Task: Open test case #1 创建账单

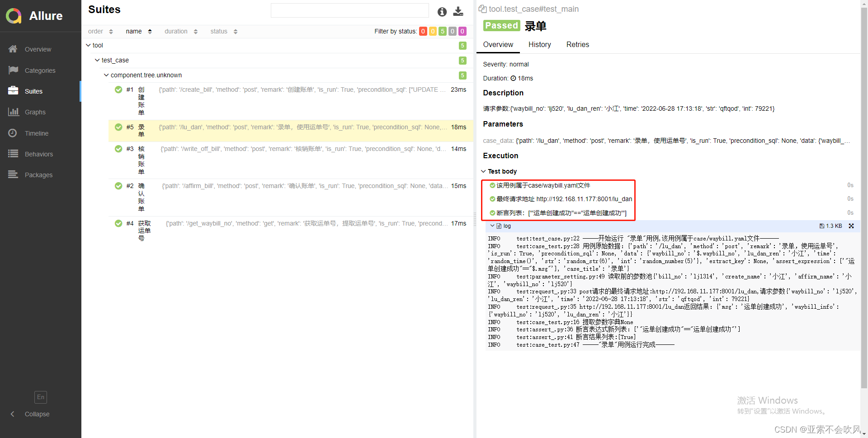Action: pos(291,101)
